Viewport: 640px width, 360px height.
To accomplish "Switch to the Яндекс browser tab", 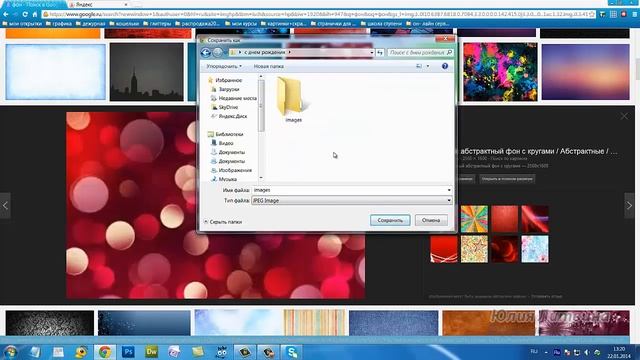I will 98,4.
